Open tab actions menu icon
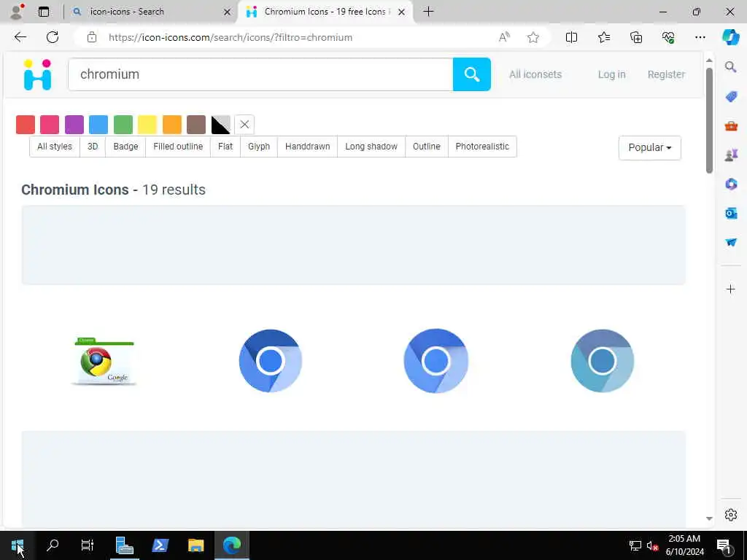Image resolution: width=747 pixels, height=560 pixels. [x=44, y=12]
